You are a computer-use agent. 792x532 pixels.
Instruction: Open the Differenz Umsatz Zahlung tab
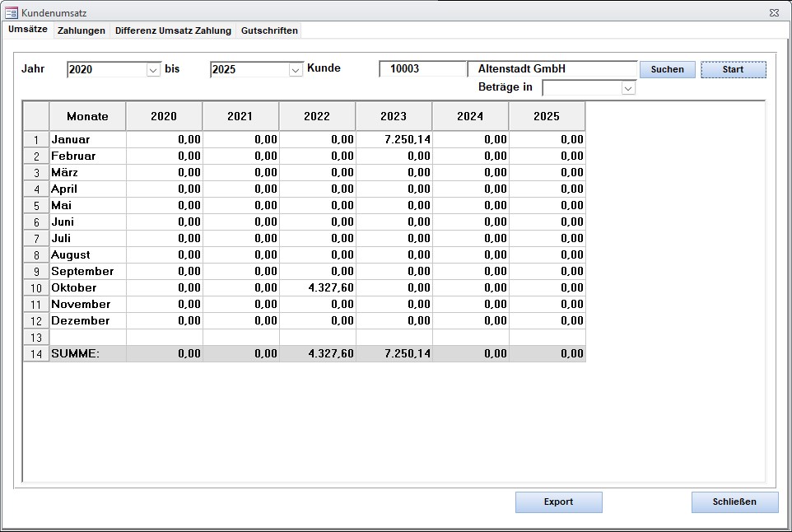pyautogui.click(x=173, y=30)
